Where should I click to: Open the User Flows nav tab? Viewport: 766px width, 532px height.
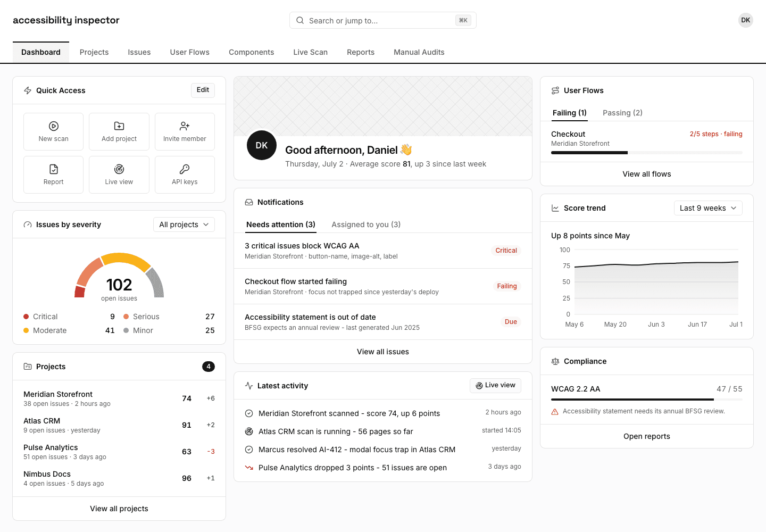[190, 52]
